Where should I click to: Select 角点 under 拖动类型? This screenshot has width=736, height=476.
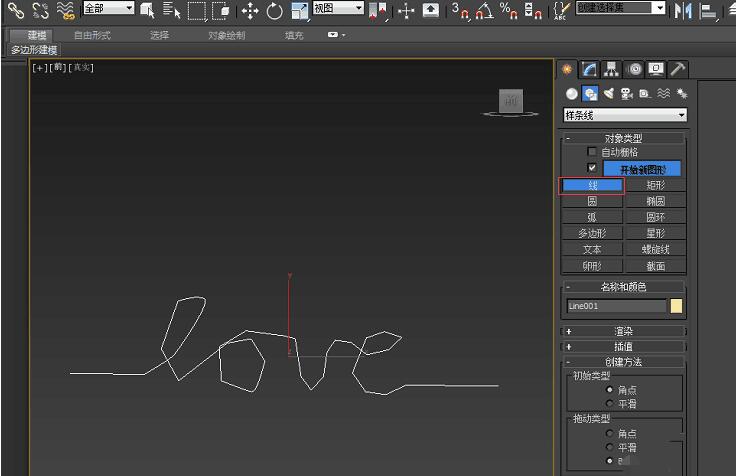coord(610,433)
